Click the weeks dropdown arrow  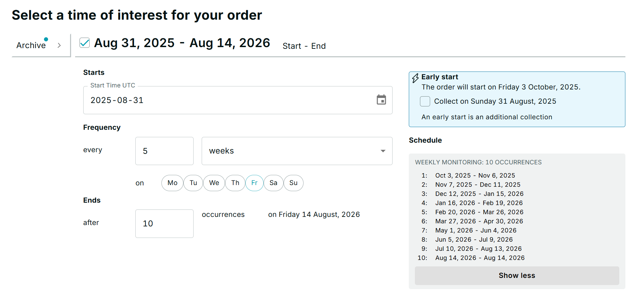[383, 151]
